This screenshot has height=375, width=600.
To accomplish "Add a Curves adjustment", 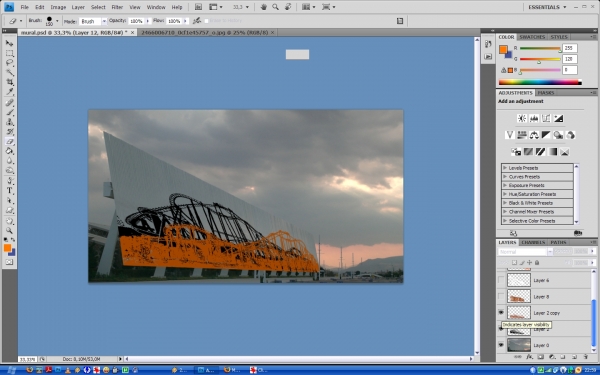I will pyautogui.click(x=546, y=118).
